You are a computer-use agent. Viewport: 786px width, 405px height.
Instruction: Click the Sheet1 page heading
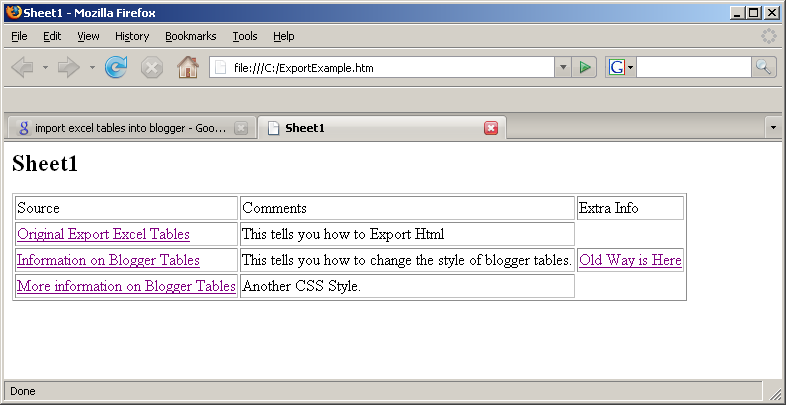pos(45,163)
